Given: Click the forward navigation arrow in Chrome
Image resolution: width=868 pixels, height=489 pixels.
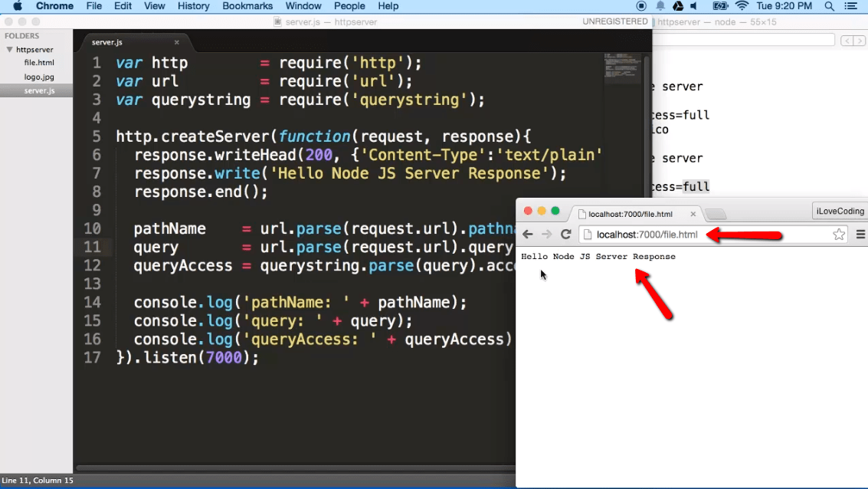Looking at the screenshot, I should coord(547,235).
